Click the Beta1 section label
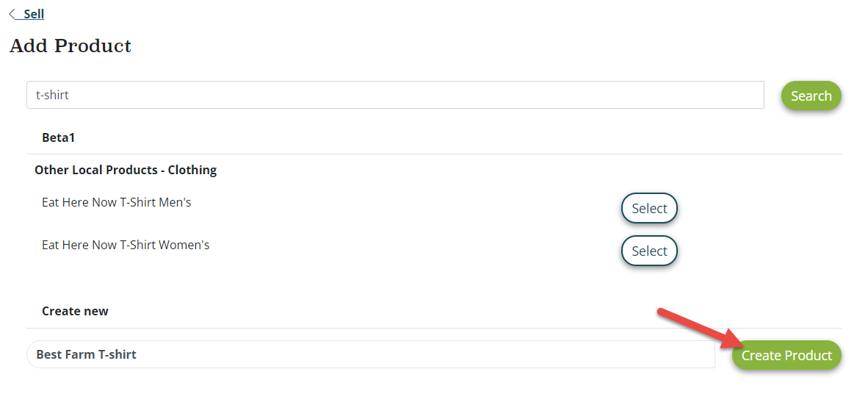 [x=59, y=137]
